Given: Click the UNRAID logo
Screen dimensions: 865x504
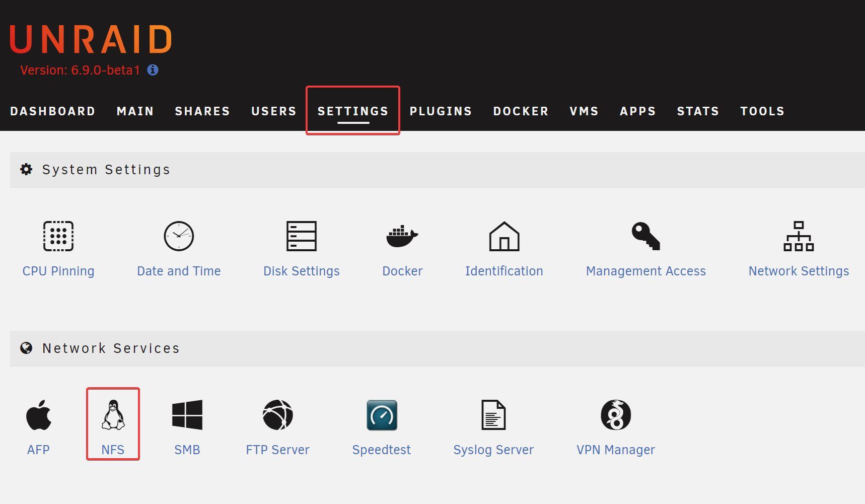Looking at the screenshot, I should point(91,39).
